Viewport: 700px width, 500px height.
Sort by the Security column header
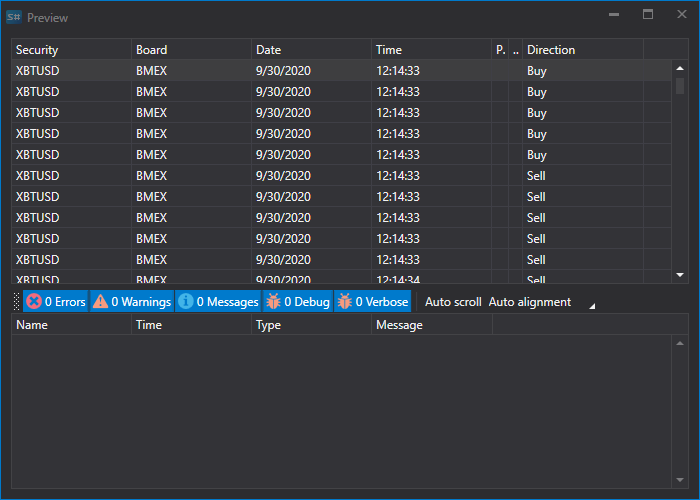(x=71, y=50)
